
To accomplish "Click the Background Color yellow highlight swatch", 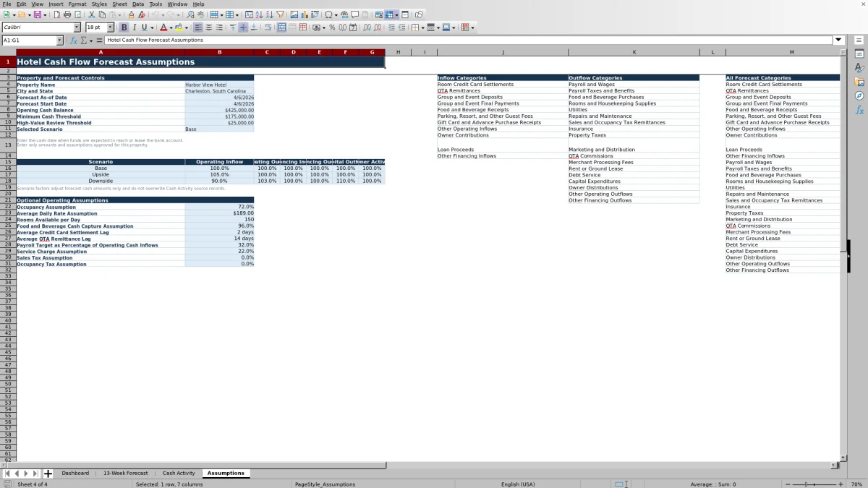I will (178, 27).
